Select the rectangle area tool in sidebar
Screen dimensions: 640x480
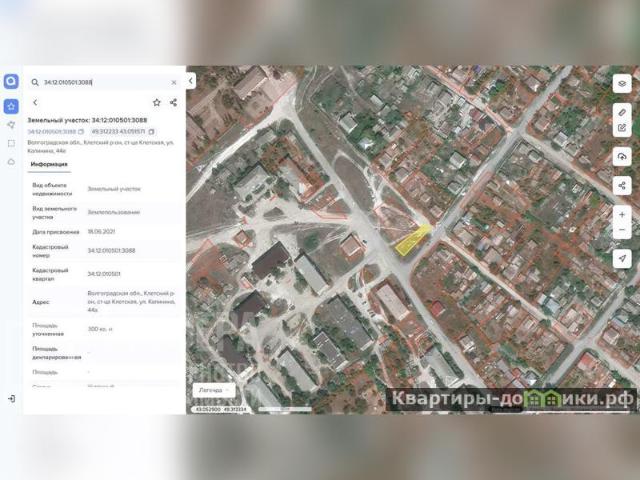pyautogui.click(x=11, y=143)
